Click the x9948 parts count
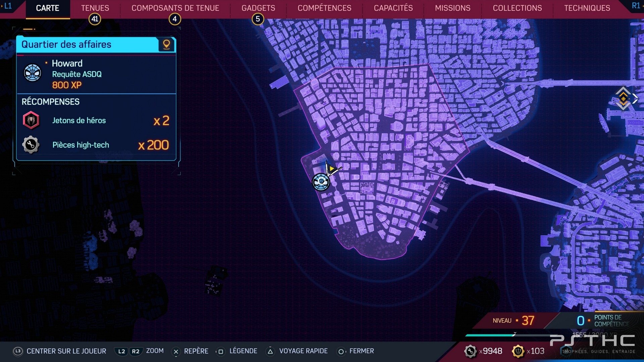Image resolution: width=644 pixels, height=362 pixels. 491,351
